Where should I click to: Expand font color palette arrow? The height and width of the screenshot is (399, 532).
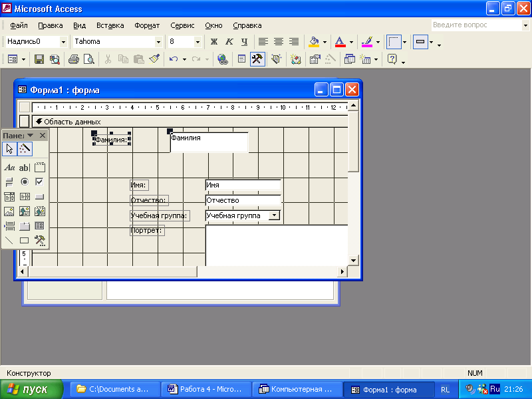[x=351, y=42]
